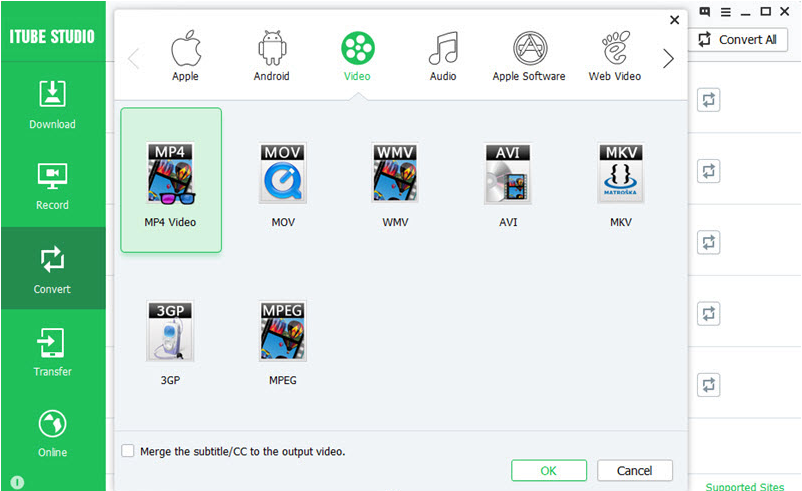Click the first row's convert icon
This screenshot has width=802, height=491.
(708, 100)
